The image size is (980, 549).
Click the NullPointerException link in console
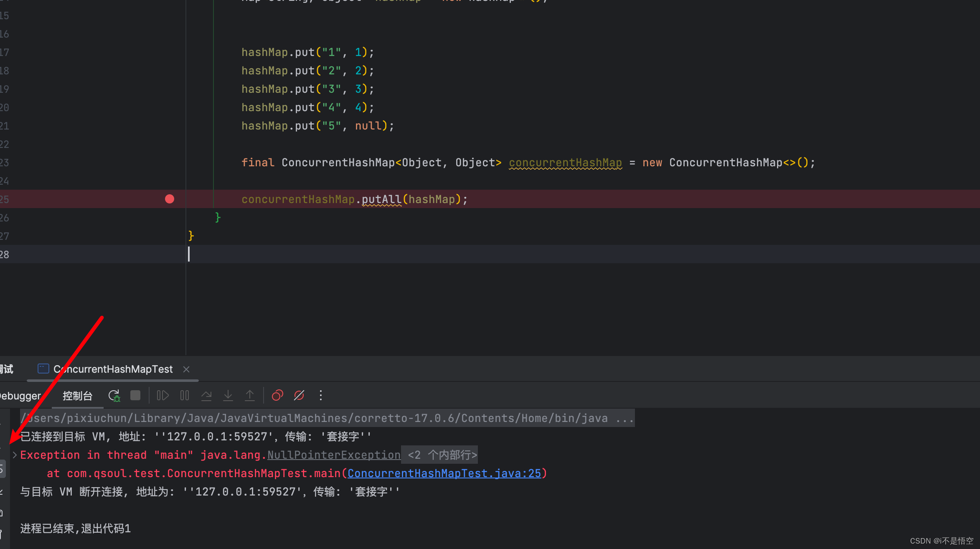pos(334,455)
